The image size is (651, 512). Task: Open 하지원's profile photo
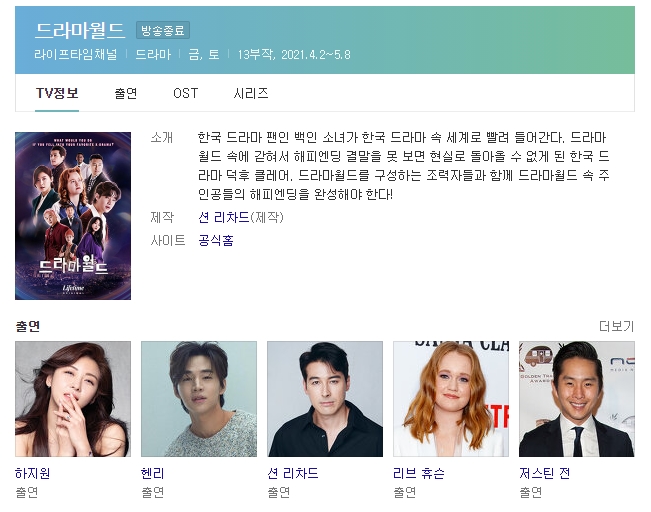click(73, 399)
